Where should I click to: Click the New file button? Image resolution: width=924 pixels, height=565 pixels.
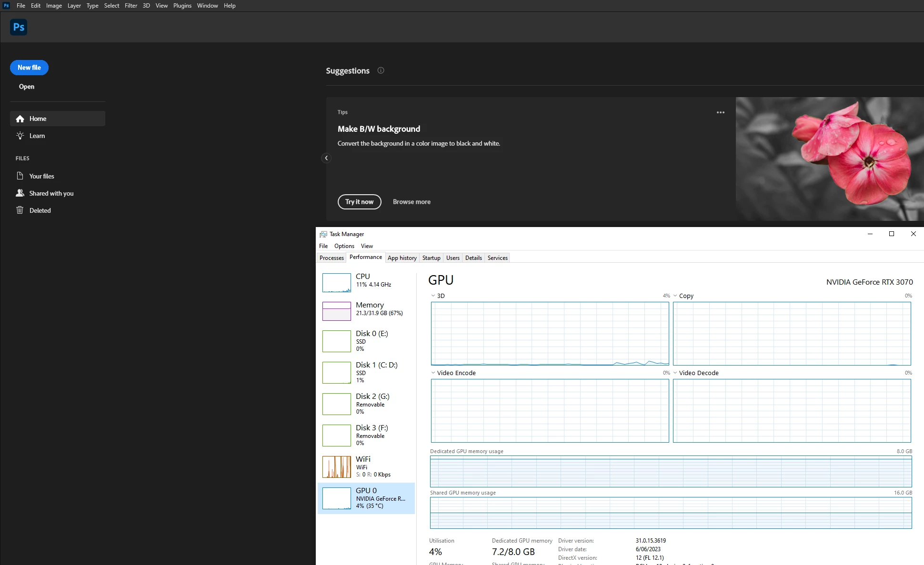pos(29,68)
